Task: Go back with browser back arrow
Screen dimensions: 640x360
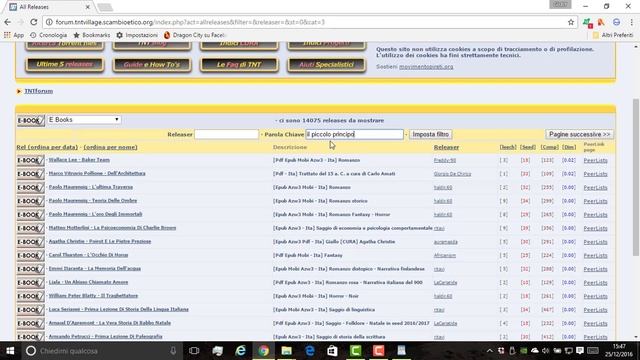Action: [x=8, y=22]
